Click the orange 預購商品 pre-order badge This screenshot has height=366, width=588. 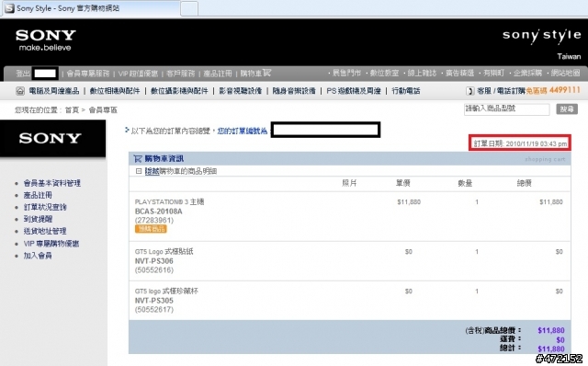click(151, 229)
